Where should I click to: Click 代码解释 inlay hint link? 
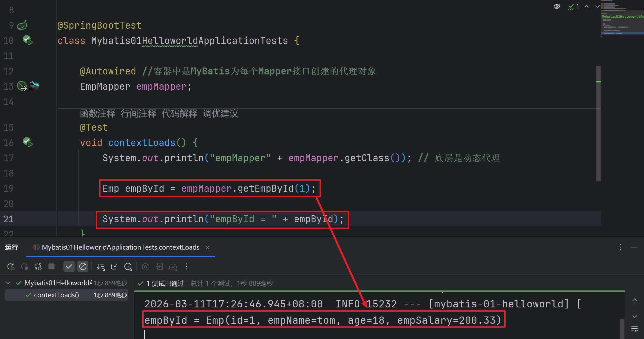coord(179,114)
